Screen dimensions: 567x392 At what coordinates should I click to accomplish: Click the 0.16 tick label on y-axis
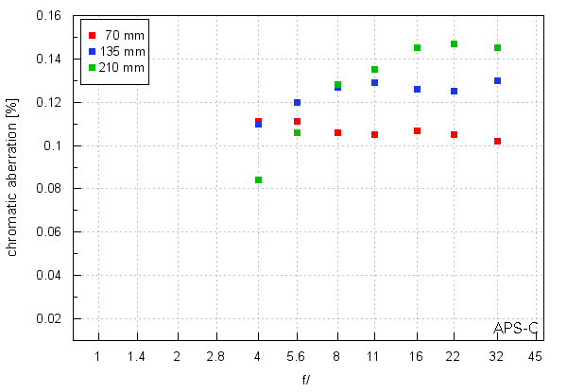tap(48, 16)
